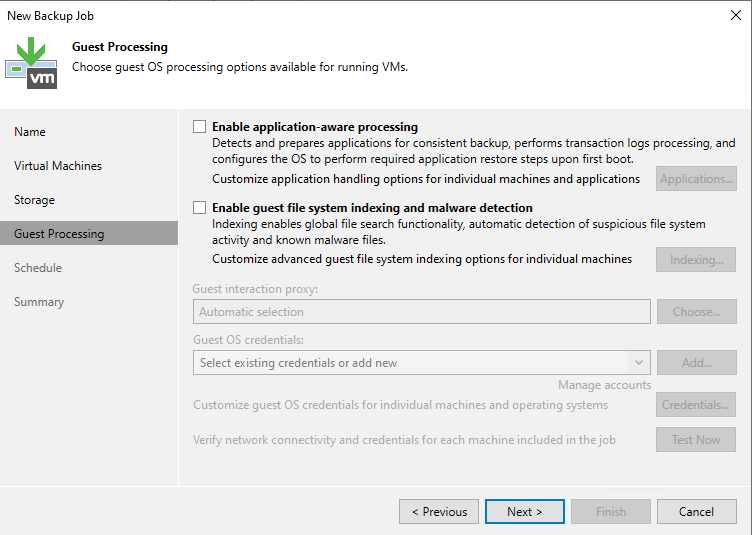Click the Next button
The width and height of the screenshot is (752, 535).
(x=524, y=511)
